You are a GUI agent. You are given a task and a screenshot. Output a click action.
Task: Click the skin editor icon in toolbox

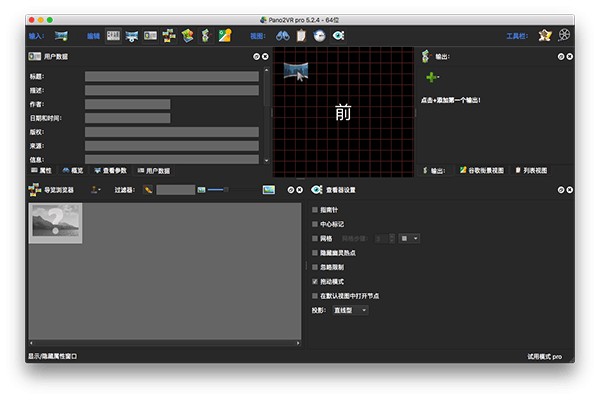click(x=545, y=36)
